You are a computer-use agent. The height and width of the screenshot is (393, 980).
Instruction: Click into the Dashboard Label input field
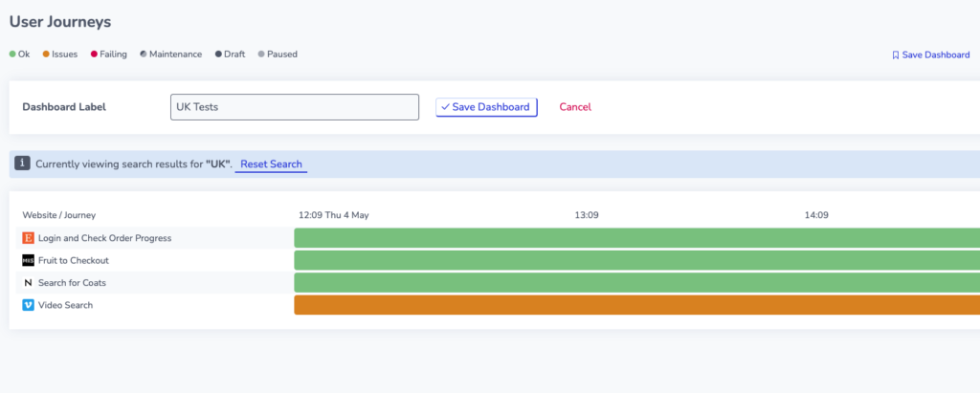pos(295,107)
